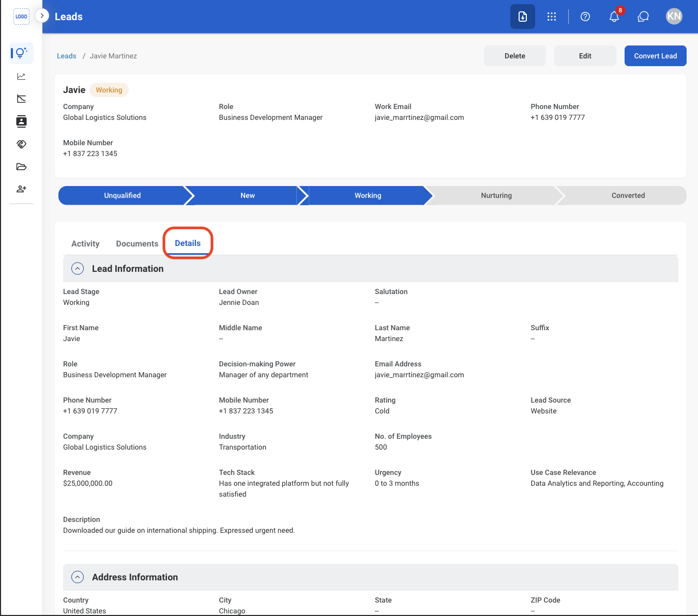Click the Tech Stack value text

[284, 489]
